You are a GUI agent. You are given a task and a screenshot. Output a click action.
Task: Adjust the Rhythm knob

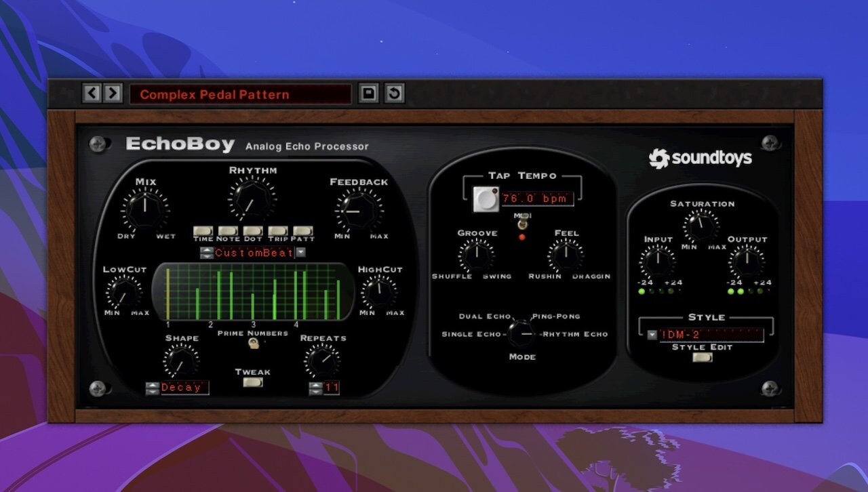pyautogui.click(x=252, y=199)
